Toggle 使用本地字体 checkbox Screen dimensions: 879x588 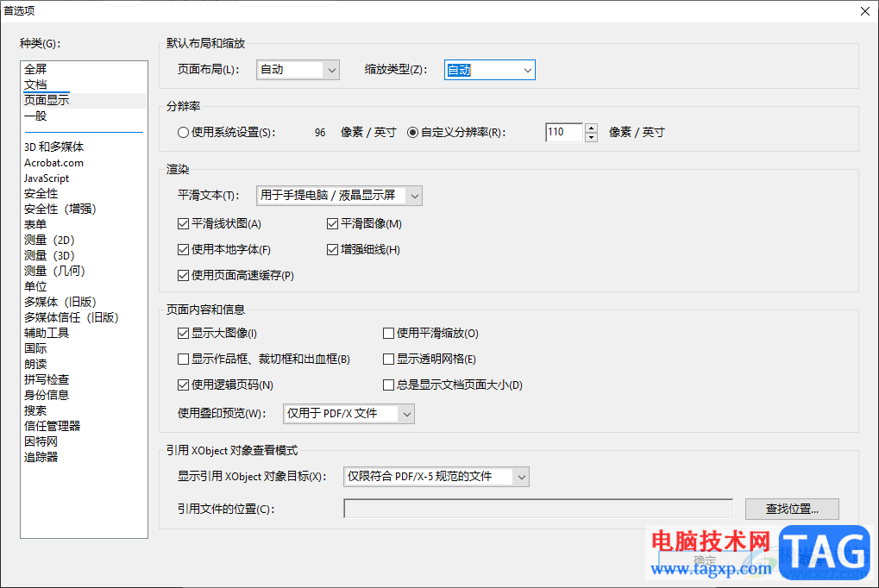tap(184, 250)
